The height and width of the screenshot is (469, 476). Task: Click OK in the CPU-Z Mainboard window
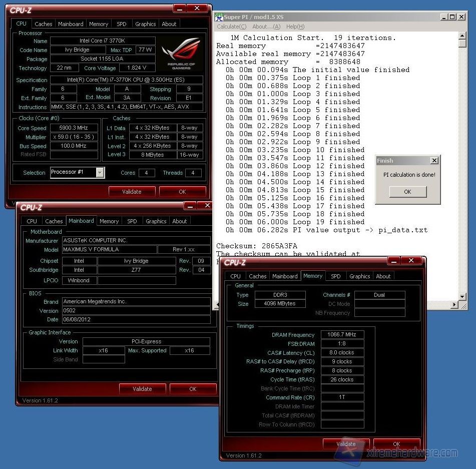point(193,389)
